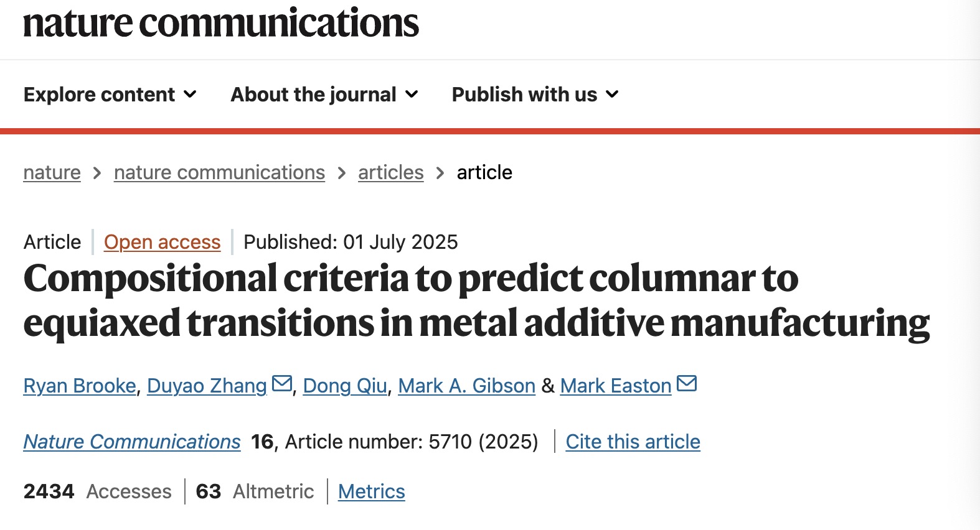Click email envelope icon beside Mark Easton

coord(686,384)
